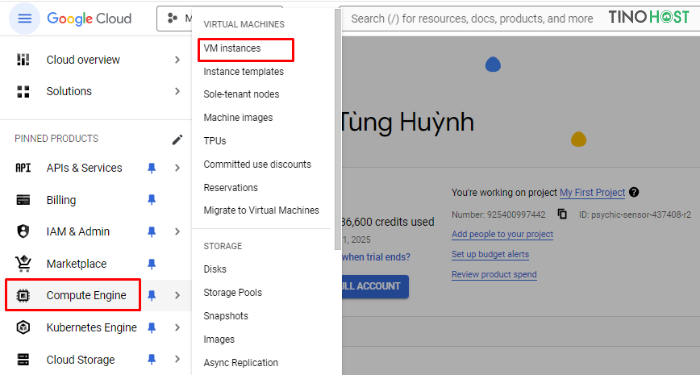Unpin Kubernetes Engine
The image size is (700, 375).
click(x=152, y=327)
